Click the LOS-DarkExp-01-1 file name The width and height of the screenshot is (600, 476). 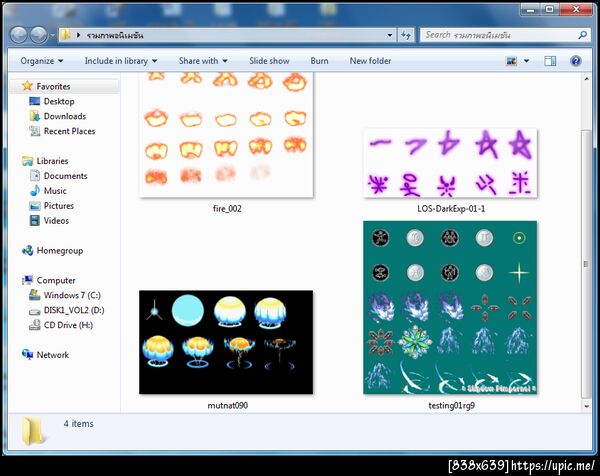pos(451,209)
